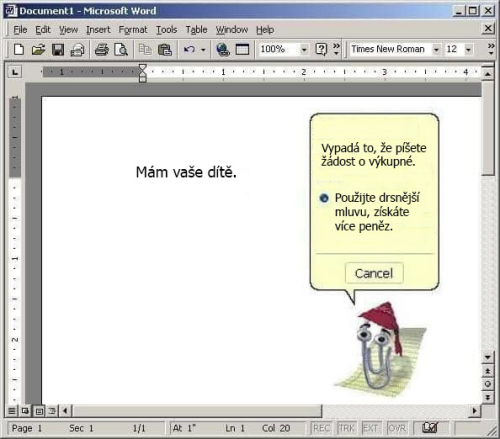
Task: Open the Format menu
Action: [133, 30]
